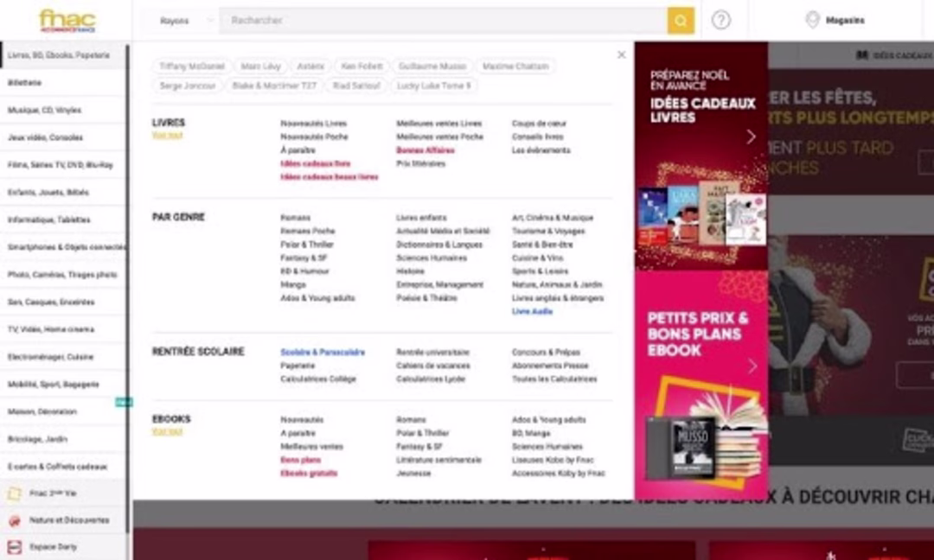The height and width of the screenshot is (560, 934).
Task: Open TV, Vidéo, Home cinéma category
Action: coord(62,329)
